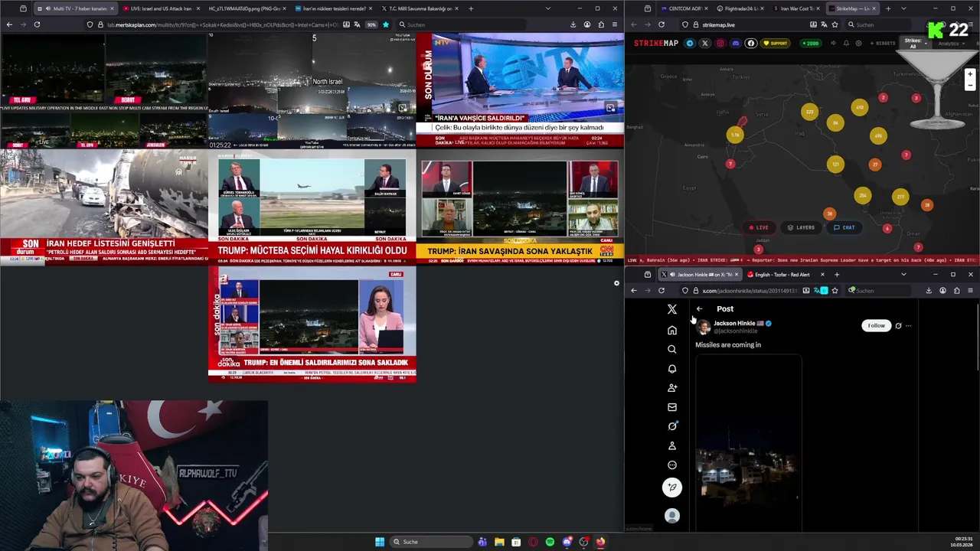
Task: Switch to Iran War Cost Tracker tab
Action: pos(796,8)
